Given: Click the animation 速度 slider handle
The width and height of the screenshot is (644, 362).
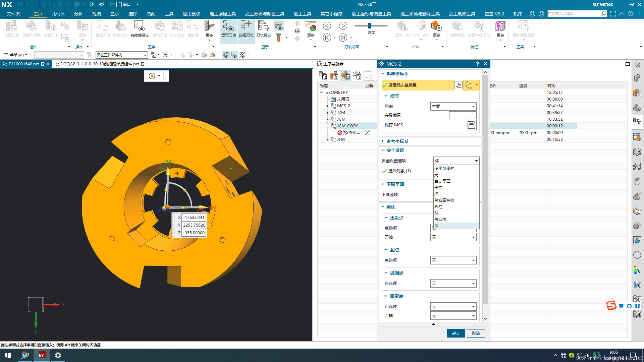Looking at the screenshot, I should (370, 26).
